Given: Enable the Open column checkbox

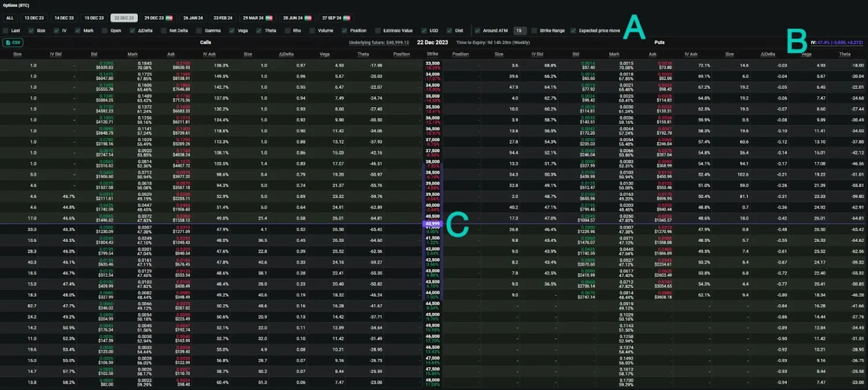Looking at the screenshot, I should pyautogui.click(x=105, y=31).
